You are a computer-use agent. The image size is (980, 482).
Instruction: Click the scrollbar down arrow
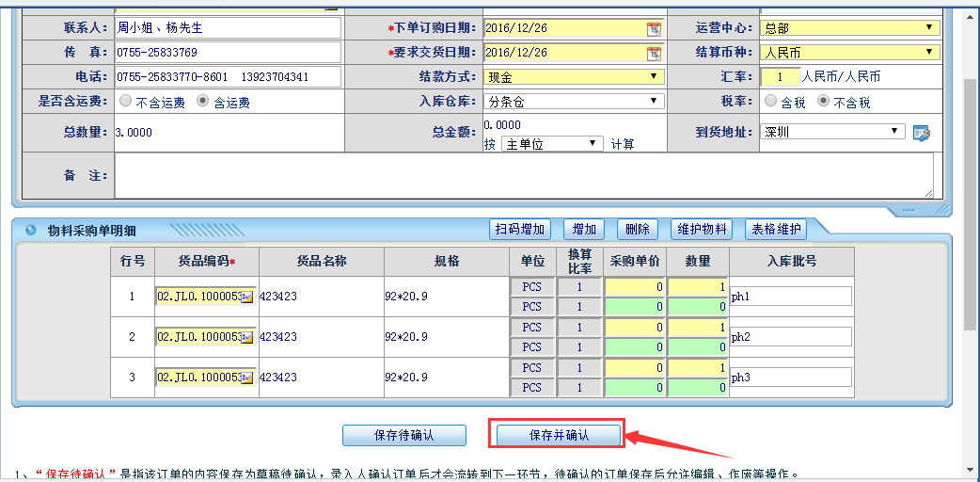(971, 473)
